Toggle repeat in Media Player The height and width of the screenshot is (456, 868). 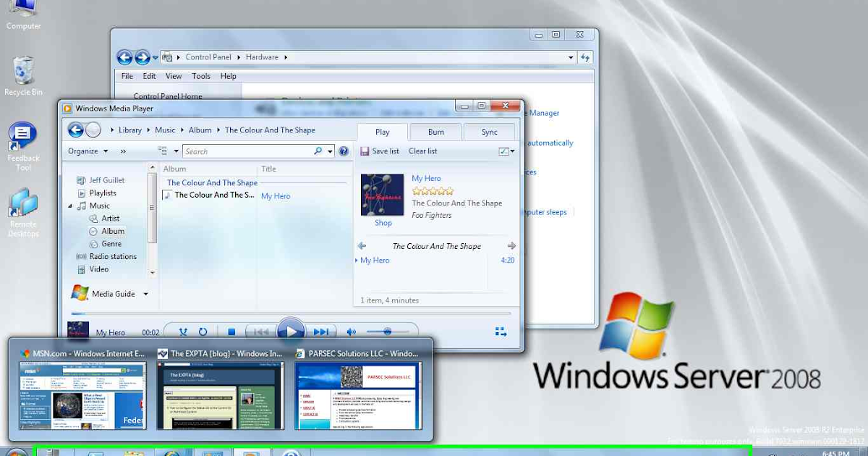click(203, 332)
